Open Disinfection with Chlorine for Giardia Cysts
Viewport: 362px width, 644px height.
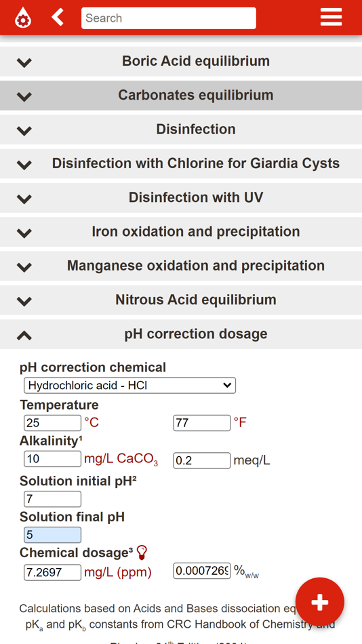point(181,163)
